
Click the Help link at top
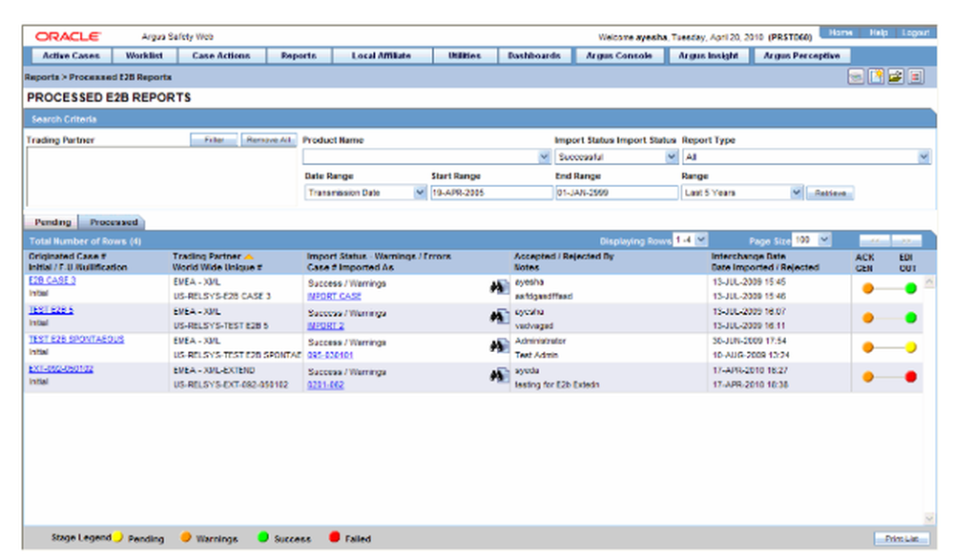tap(878, 32)
